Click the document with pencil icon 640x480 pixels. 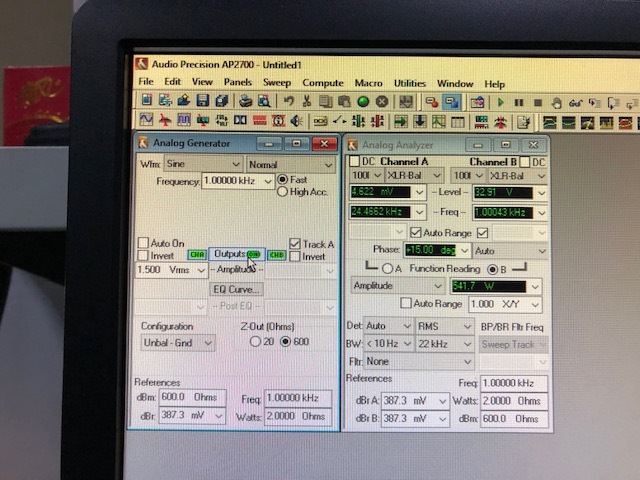[x=524, y=122]
